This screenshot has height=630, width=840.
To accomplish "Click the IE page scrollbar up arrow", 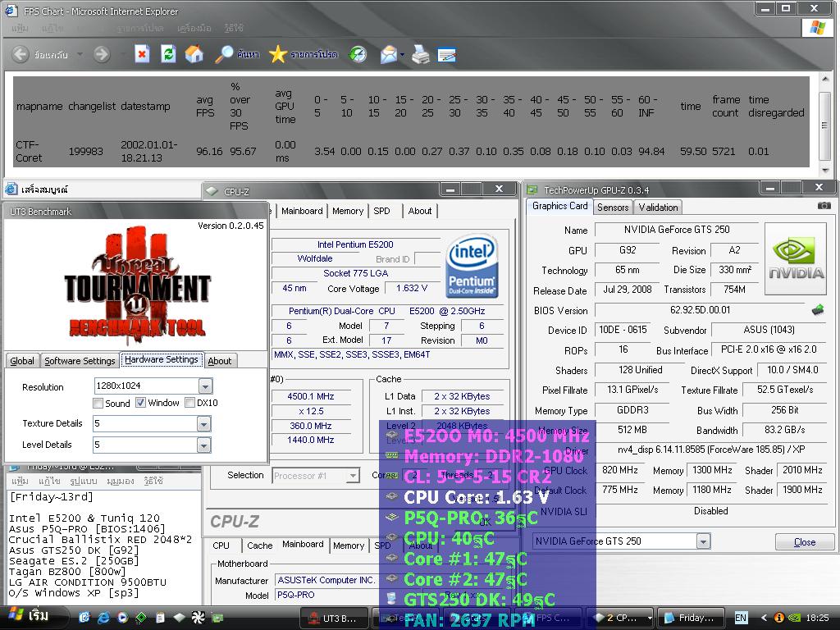I will click(825, 80).
